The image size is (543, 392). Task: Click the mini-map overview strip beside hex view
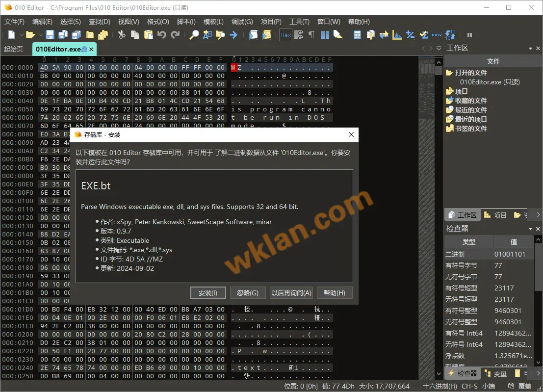tap(427, 218)
